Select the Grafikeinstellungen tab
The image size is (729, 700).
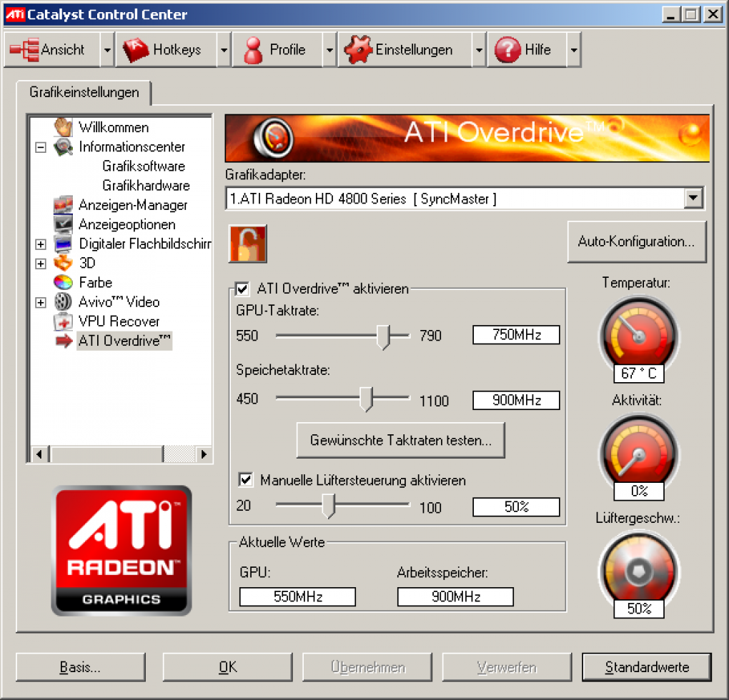[84, 92]
